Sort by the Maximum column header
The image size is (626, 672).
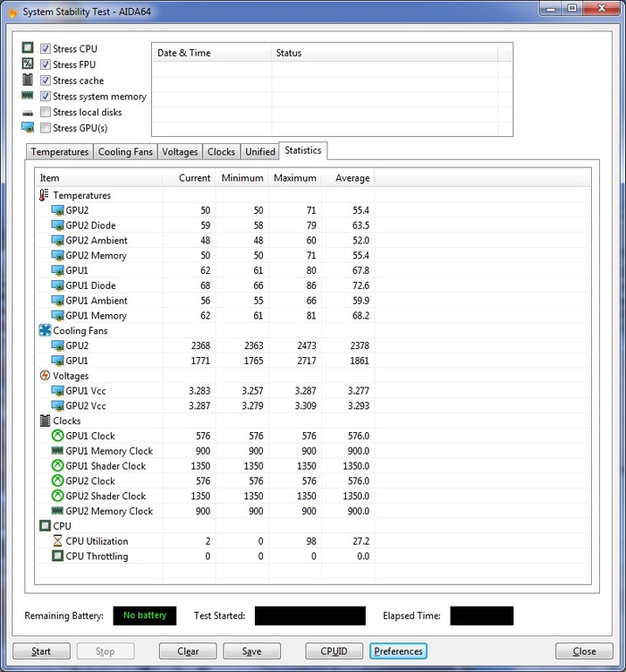(295, 178)
